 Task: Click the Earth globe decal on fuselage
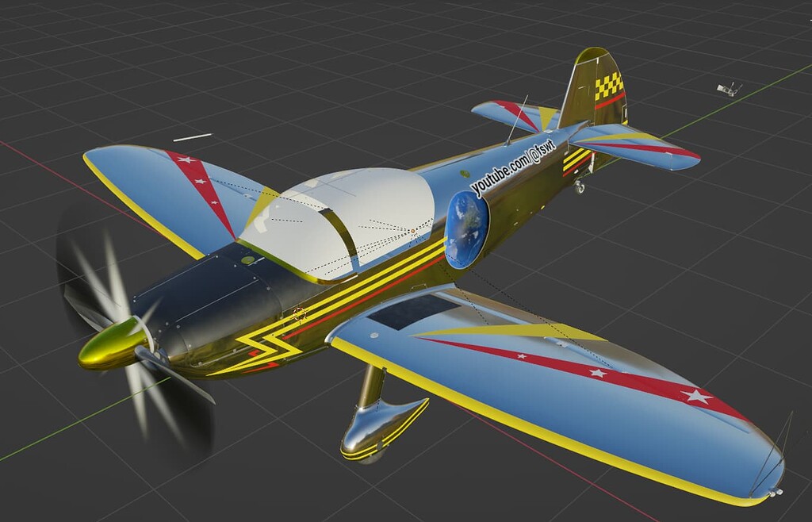(x=462, y=228)
